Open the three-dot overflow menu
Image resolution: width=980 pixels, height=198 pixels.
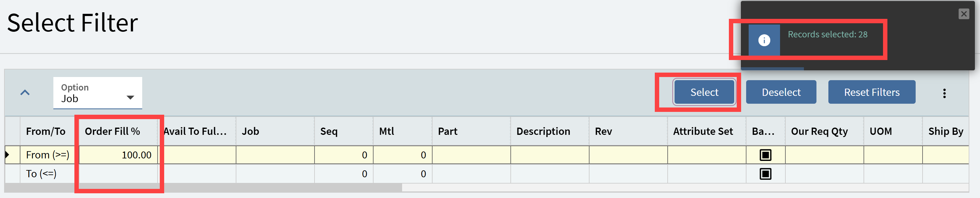click(x=944, y=93)
